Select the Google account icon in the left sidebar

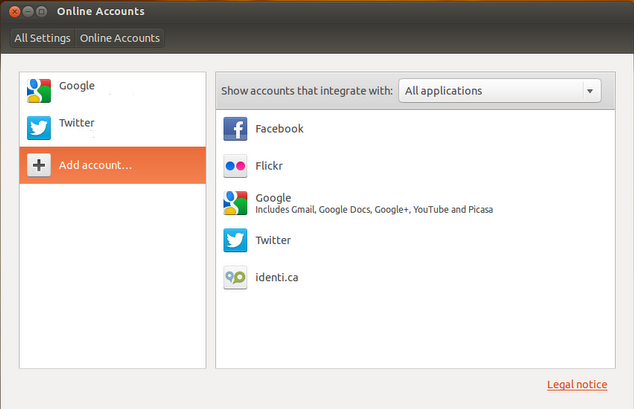click(x=39, y=90)
